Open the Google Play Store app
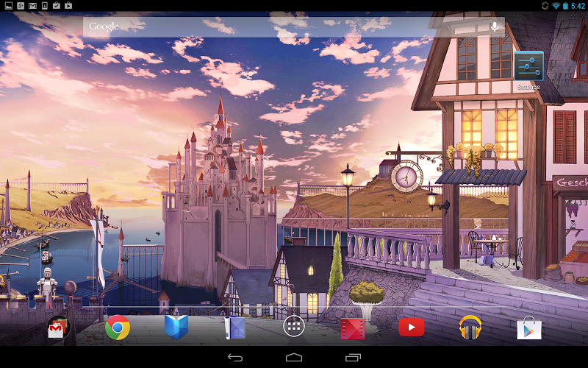588x368 pixels. [528, 328]
